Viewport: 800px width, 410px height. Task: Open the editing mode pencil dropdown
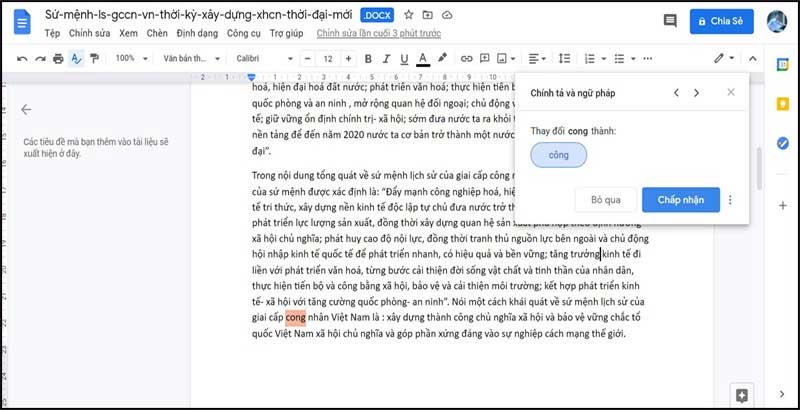pyautogui.click(x=724, y=58)
